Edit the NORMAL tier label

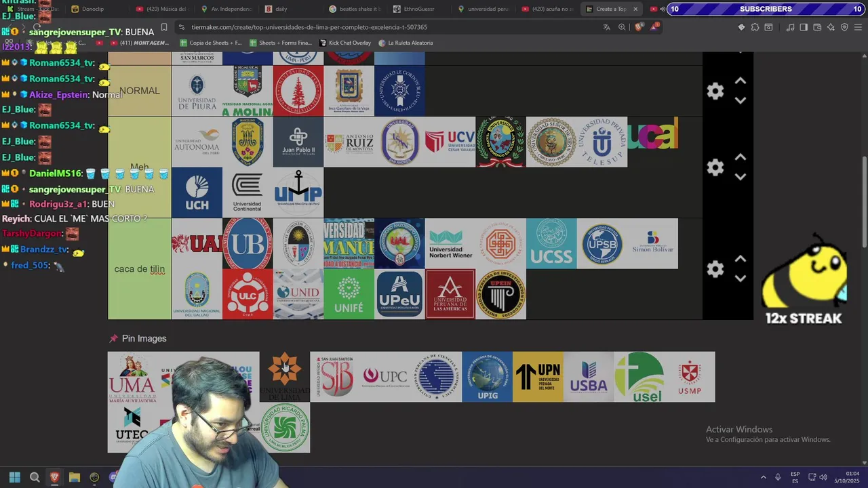click(140, 91)
